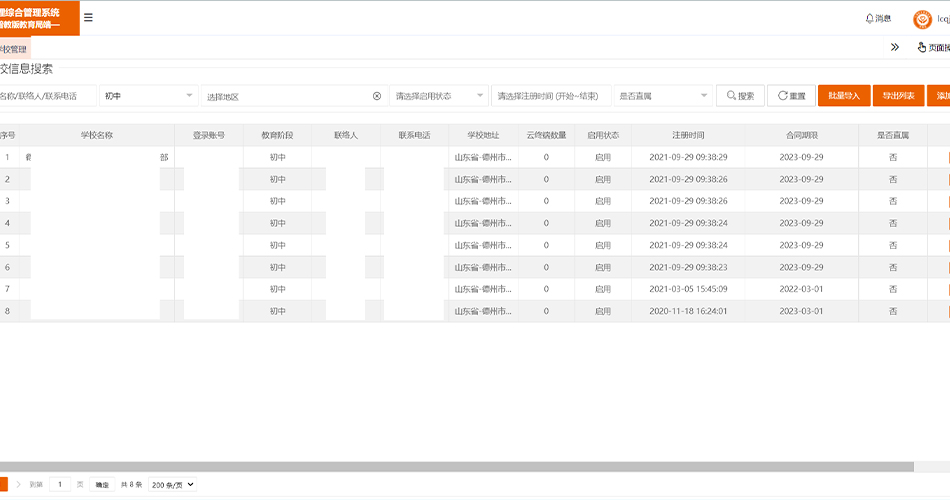Click the orange 批量导入 button

844,96
